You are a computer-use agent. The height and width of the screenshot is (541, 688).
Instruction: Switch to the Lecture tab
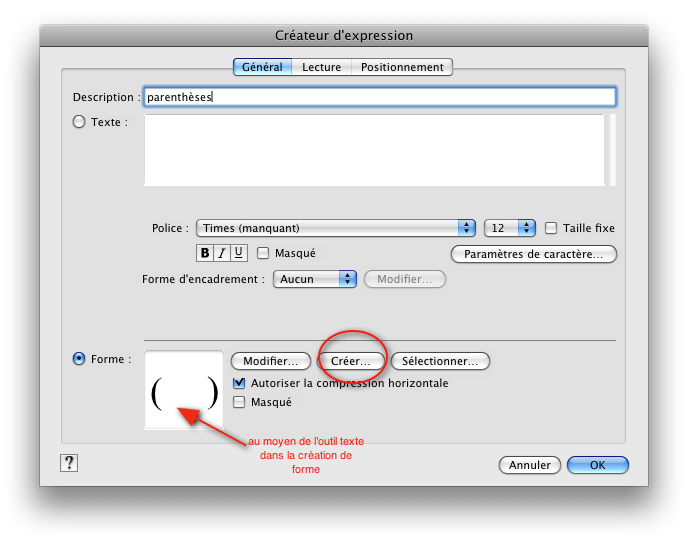322,67
